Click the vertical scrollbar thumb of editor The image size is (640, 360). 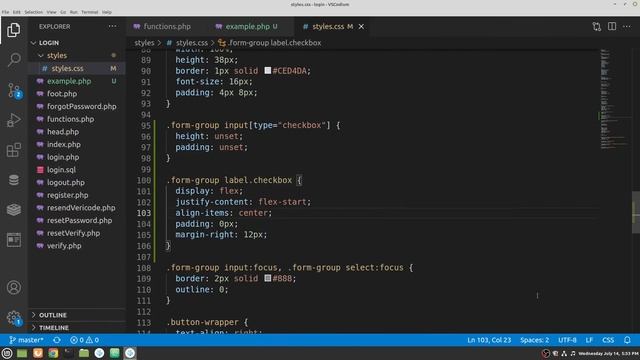pyautogui.click(x=636, y=212)
